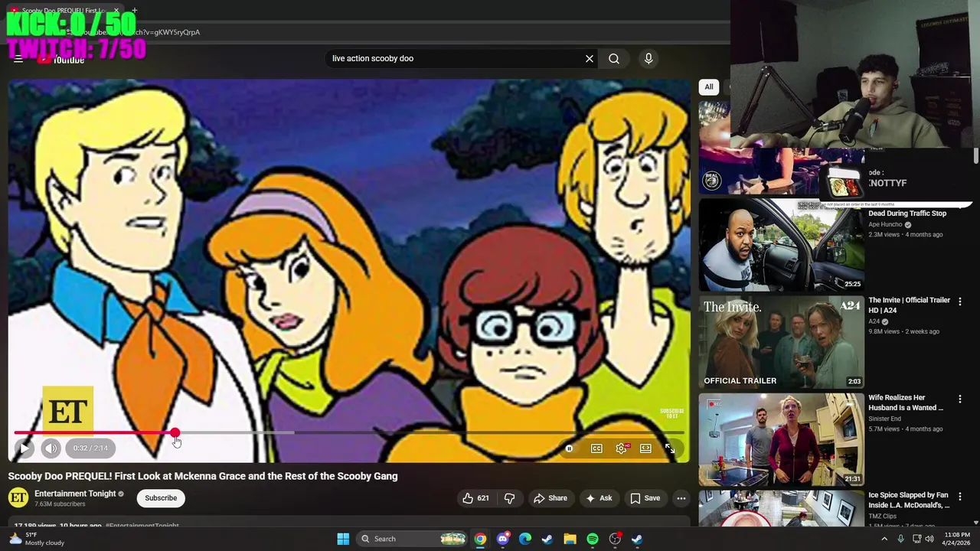Subscribe to Entertainment Tonight
Image resolution: width=980 pixels, height=551 pixels.
pyautogui.click(x=161, y=498)
